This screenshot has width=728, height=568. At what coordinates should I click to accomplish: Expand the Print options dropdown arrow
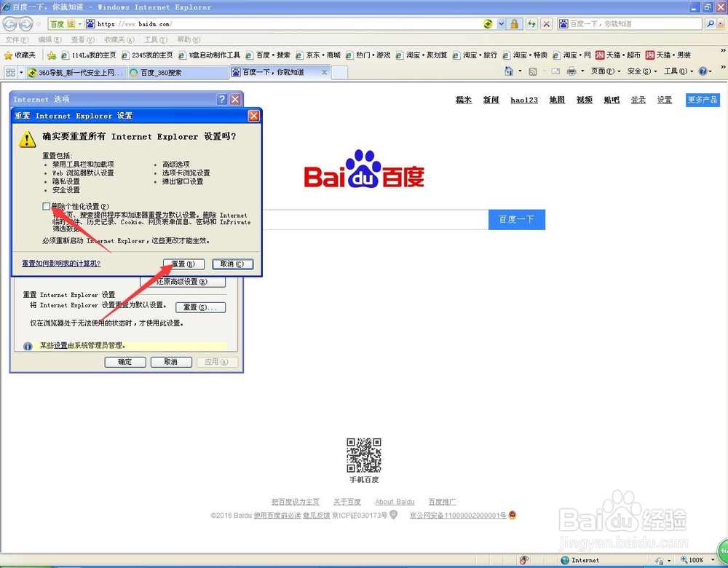point(582,71)
